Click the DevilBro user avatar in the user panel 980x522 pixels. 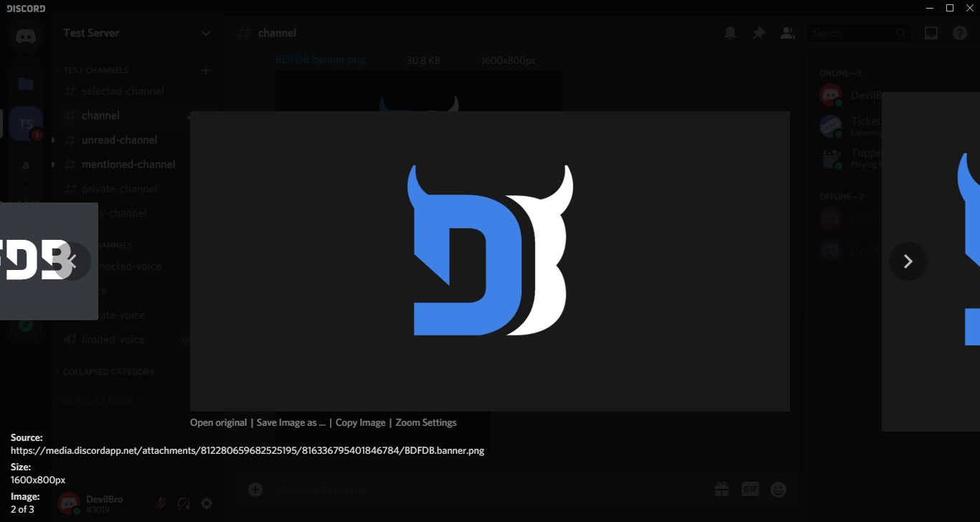coord(69,504)
